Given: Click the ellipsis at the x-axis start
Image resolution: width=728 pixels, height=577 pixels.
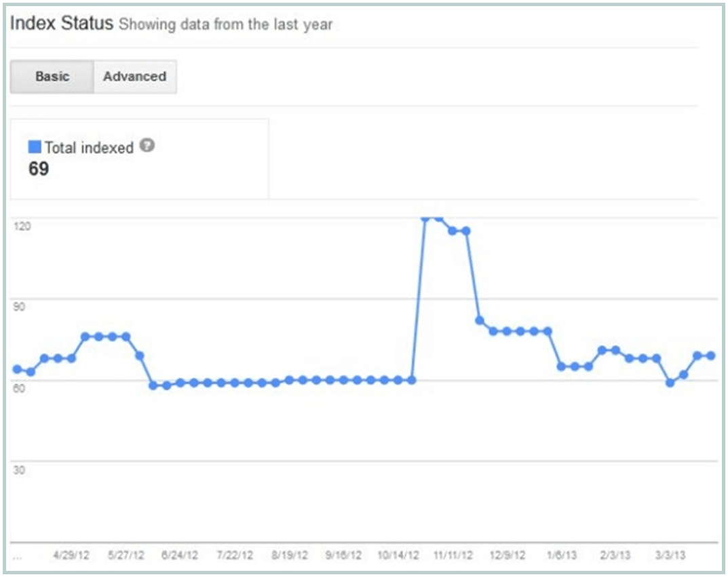Looking at the screenshot, I should click(17, 557).
